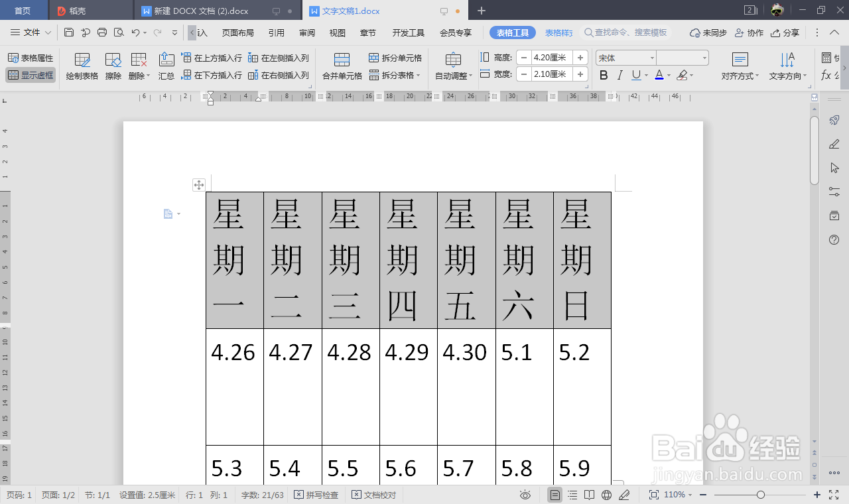849x504 pixels.
Task: Click the Not Synced (未同步) button
Action: pyautogui.click(x=708, y=32)
